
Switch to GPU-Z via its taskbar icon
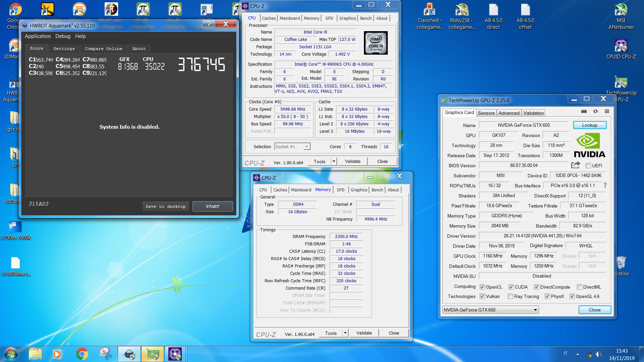[x=153, y=354]
